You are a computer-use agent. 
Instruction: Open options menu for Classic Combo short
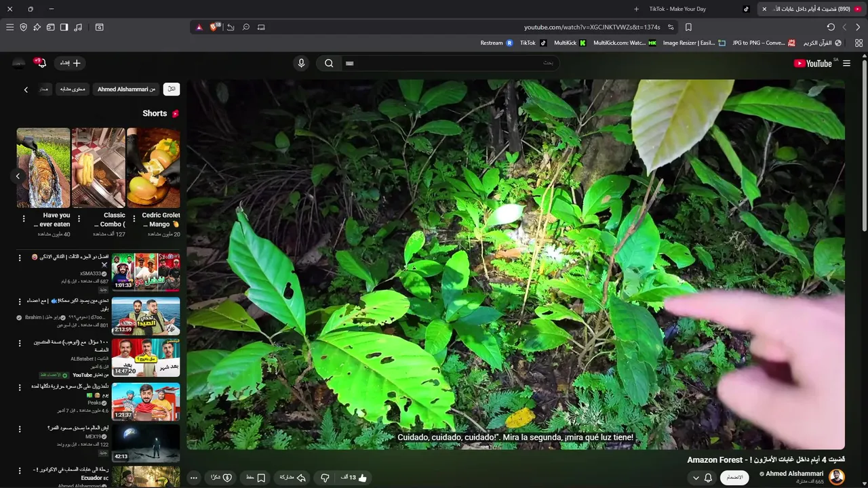(79, 219)
